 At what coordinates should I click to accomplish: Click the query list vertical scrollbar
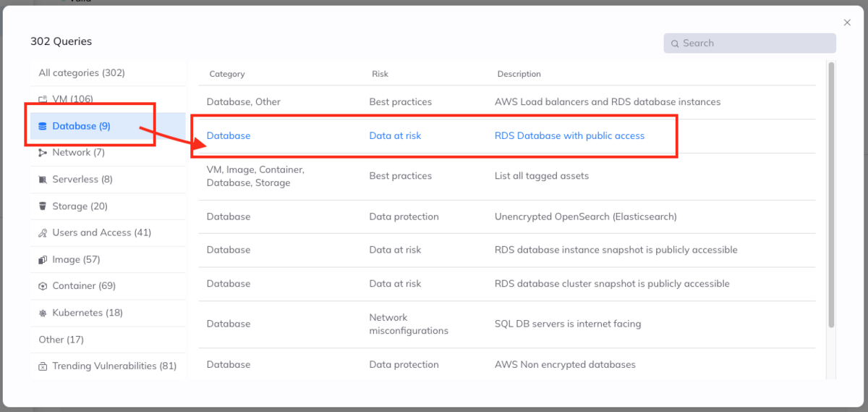point(831,196)
